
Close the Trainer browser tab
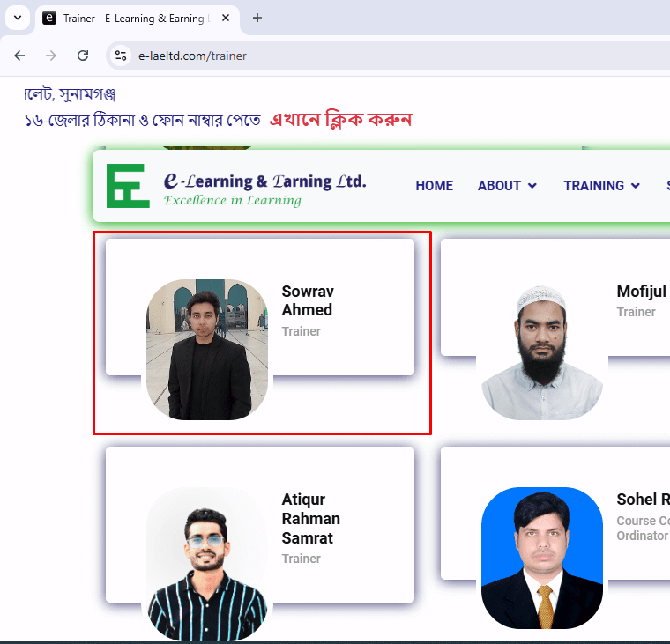(x=227, y=18)
